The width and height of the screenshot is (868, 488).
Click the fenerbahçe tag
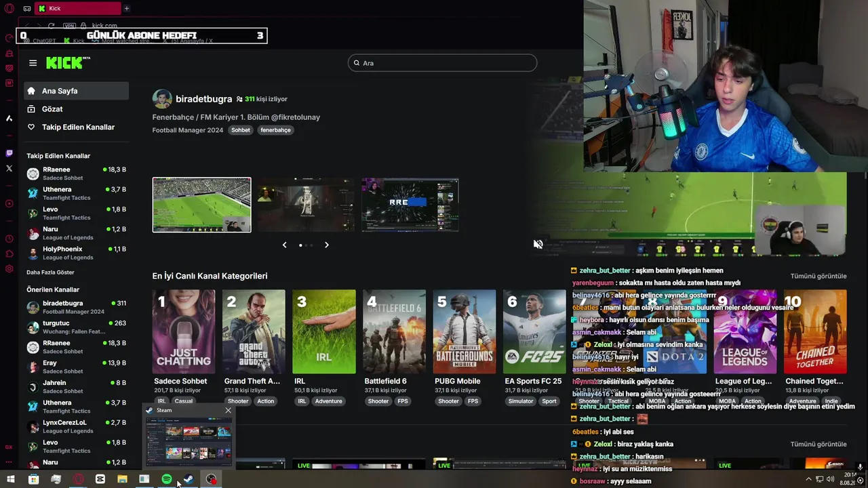point(275,130)
